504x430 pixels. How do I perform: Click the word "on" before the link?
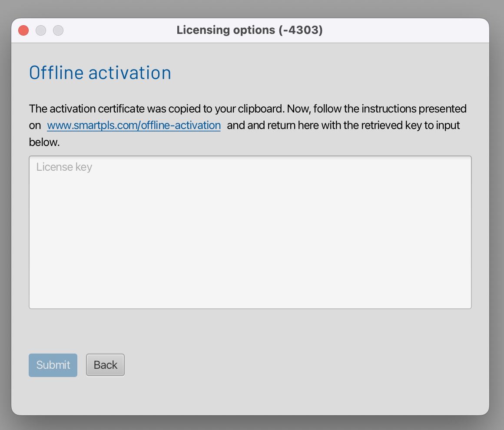35,126
